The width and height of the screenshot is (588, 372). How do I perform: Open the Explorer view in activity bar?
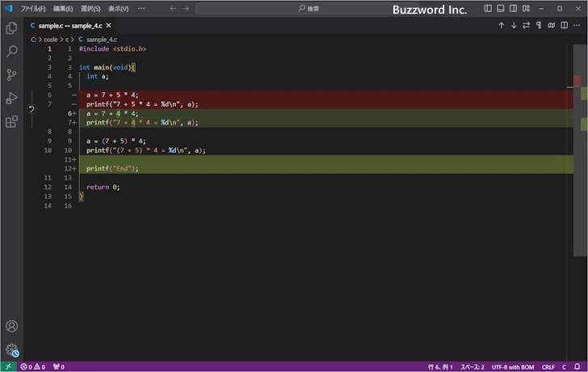[11, 27]
